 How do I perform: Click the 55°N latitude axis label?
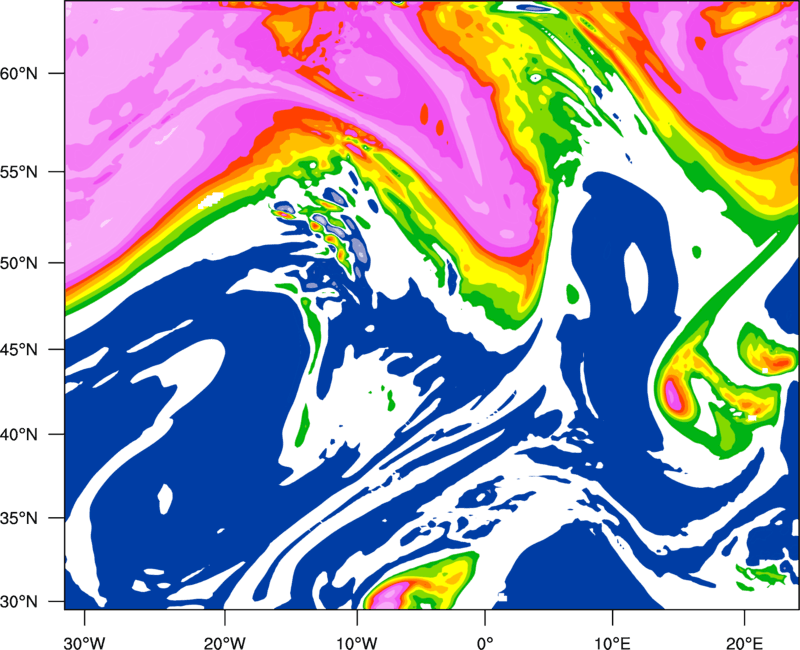point(19,172)
